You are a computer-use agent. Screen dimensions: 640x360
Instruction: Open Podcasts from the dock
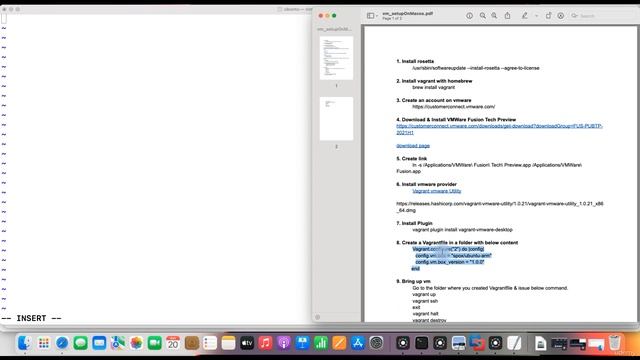click(284, 343)
